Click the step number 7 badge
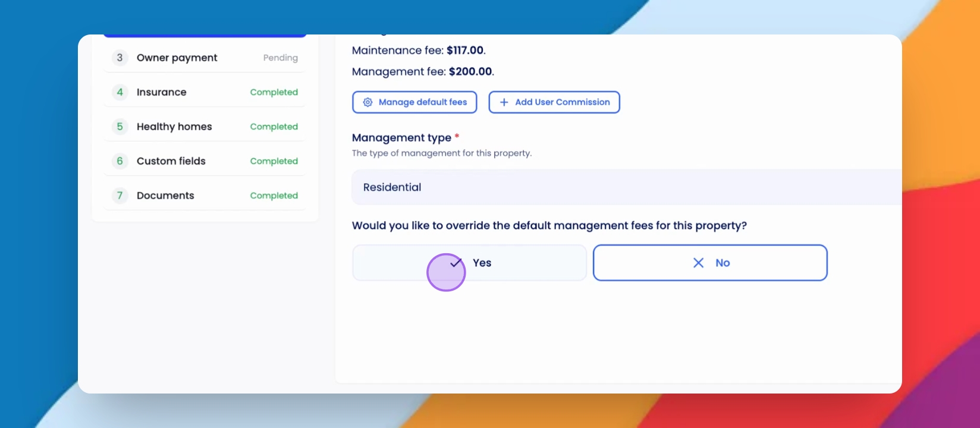The width and height of the screenshot is (980, 428). coord(120,196)
